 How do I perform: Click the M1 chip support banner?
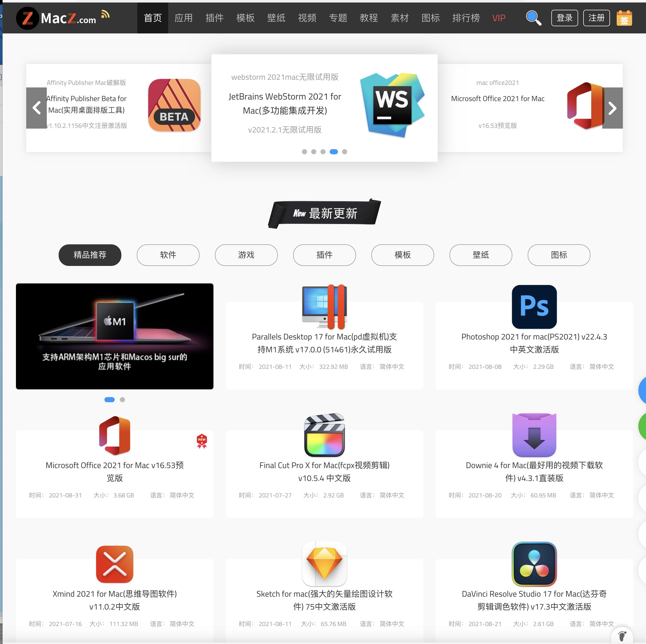click(x=114, y=336)
